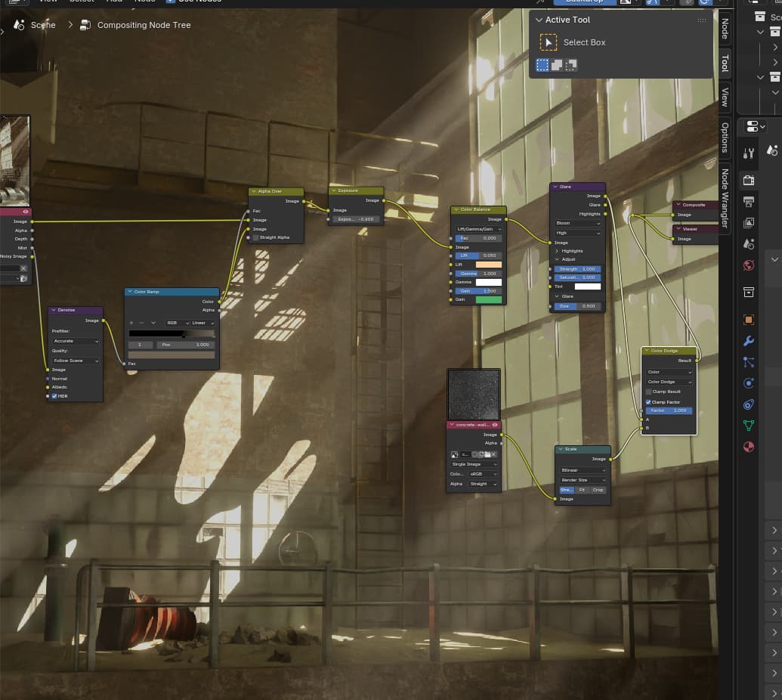The height and width of the screenshot is (700, 782).
Task: Open the Material properties tab icon
Action: (x=748, y=447)
